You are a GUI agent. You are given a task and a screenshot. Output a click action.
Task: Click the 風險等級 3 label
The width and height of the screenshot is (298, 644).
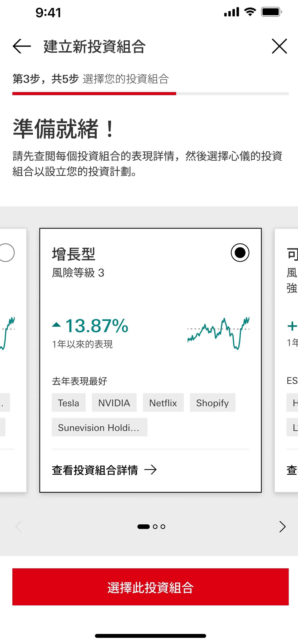pos(78,272)
